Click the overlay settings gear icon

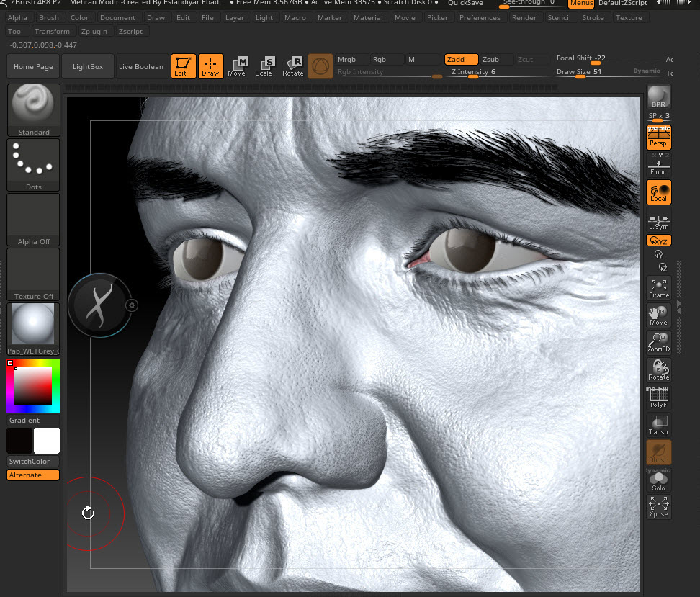tap(132, 305)
